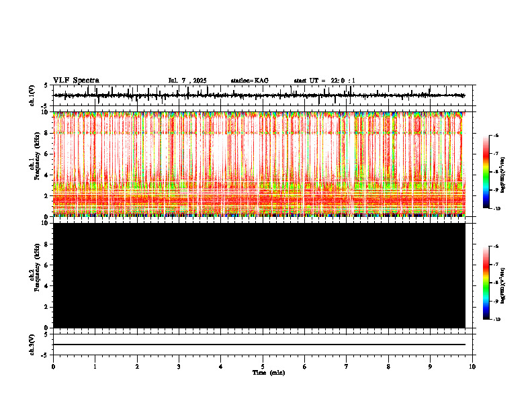Click time axis tick label 1
The image size is (532, 411).
[95, 367]
